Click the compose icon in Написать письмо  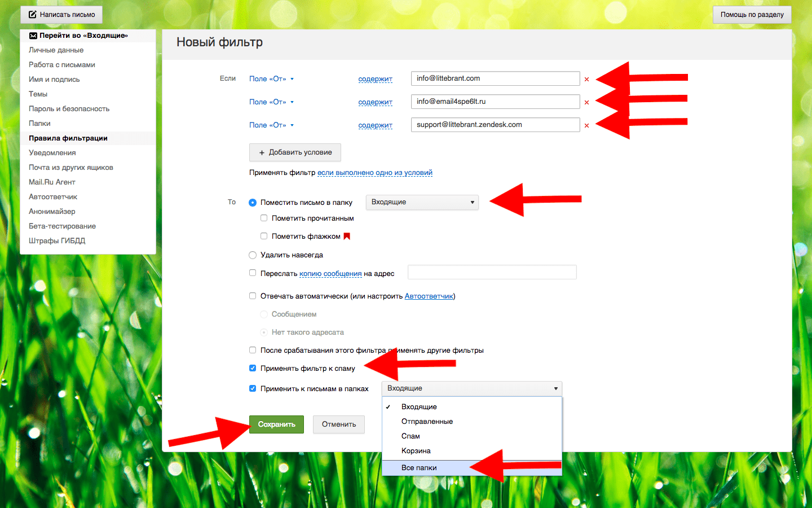point(33,15)
